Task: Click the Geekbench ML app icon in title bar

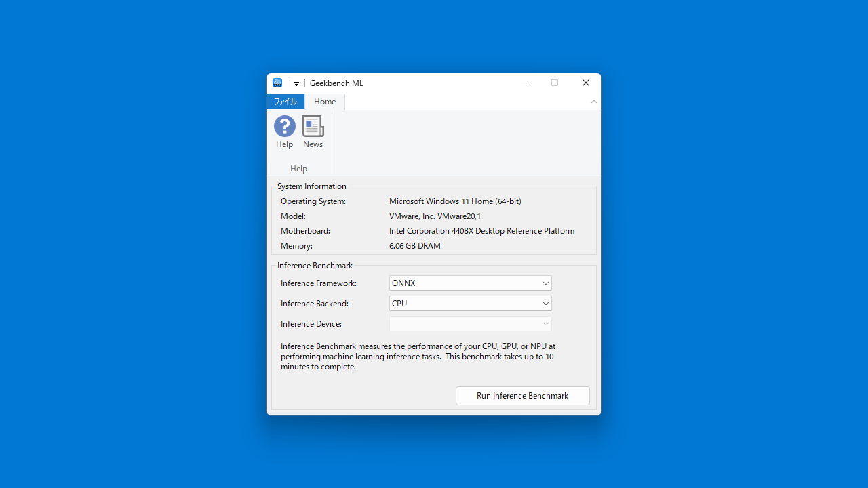Action: [277, 83]
